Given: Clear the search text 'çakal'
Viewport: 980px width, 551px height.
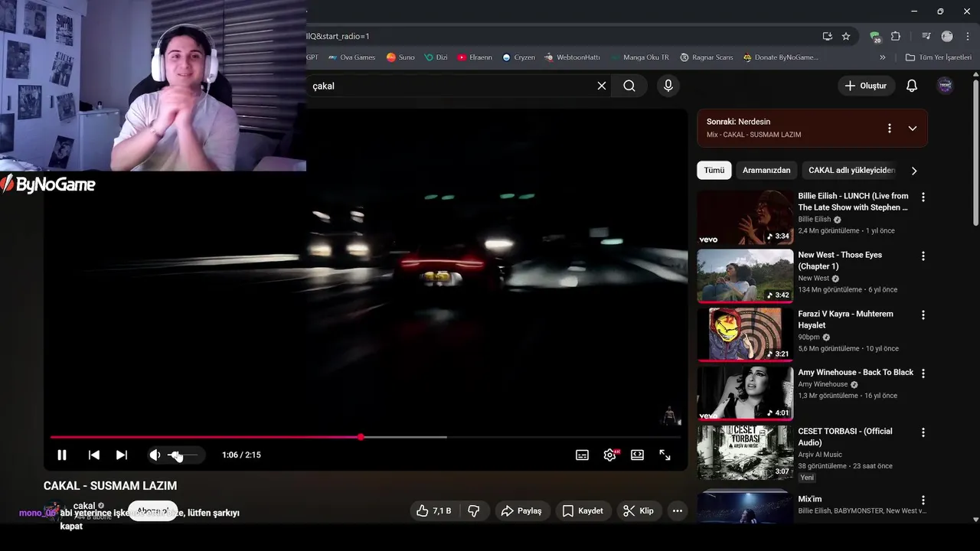Looking at the screenshot, I should (x=602, y=86).
